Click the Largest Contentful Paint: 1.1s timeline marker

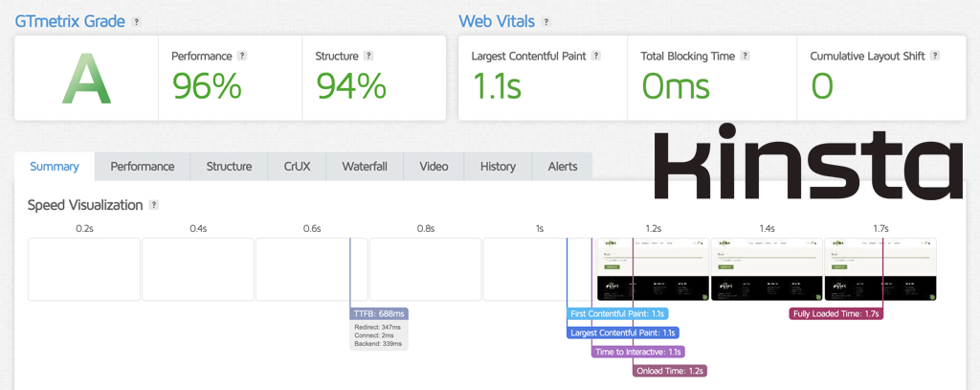pyautogui.click(x=623, y=333)
